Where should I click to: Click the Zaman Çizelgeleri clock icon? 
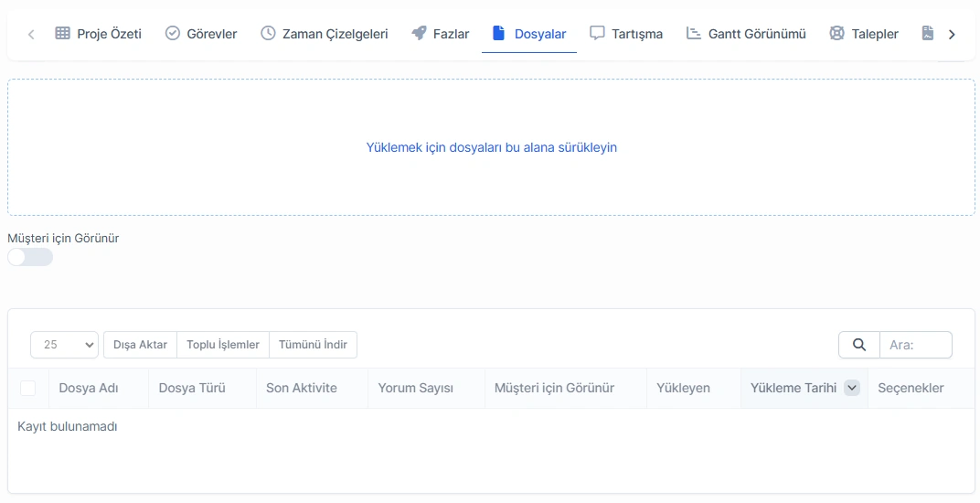tap(268, 33)
